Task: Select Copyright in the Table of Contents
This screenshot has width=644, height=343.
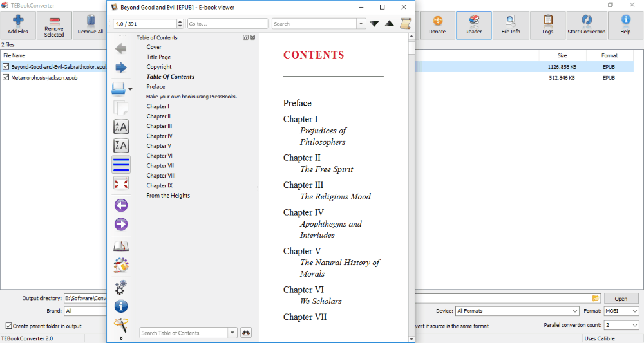Action: pyautogui.click(x=159, y=67)
